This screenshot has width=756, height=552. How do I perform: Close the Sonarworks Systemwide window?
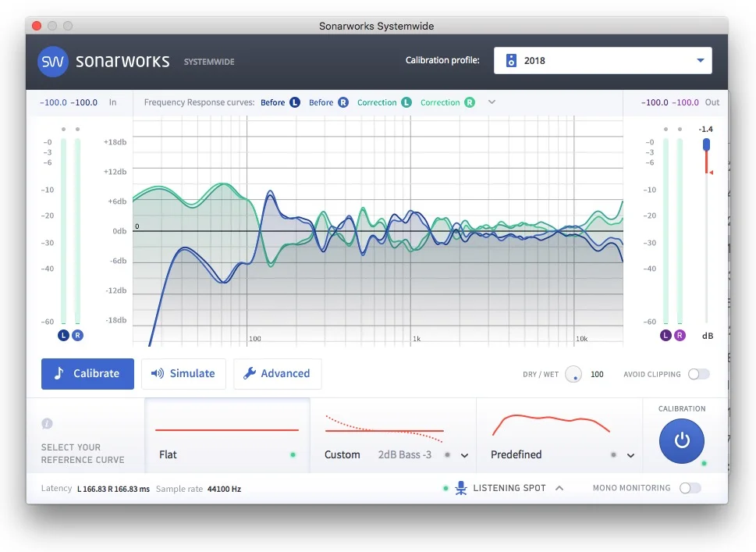click(37, 26)
